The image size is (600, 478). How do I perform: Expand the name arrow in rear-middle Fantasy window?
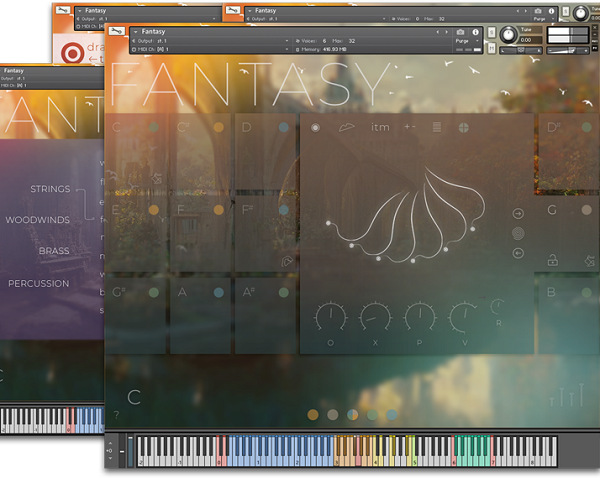point(80,11)
